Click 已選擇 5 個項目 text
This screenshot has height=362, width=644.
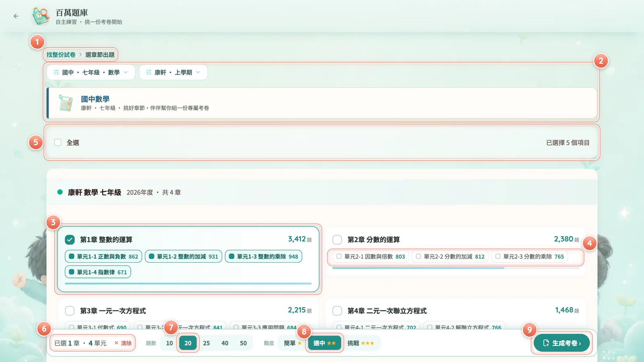(568, 143)
